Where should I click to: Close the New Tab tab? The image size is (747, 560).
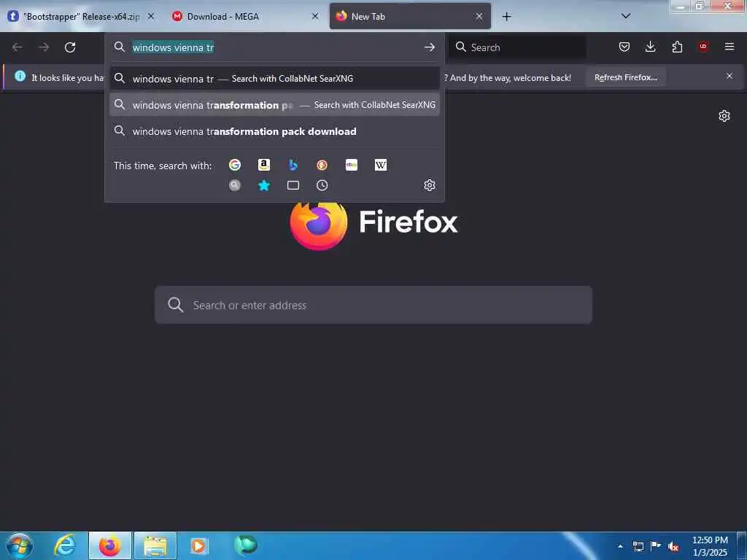[479, 17]
